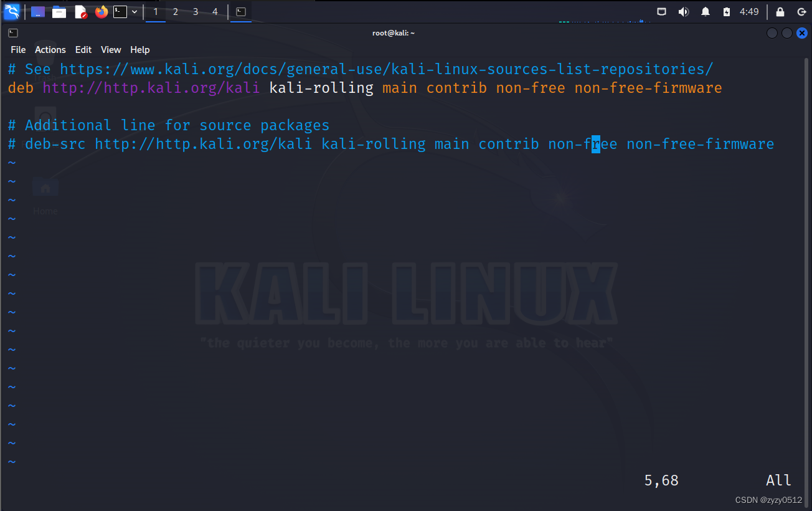Click '# Additional line for source packages' comment

coord(169,125)
